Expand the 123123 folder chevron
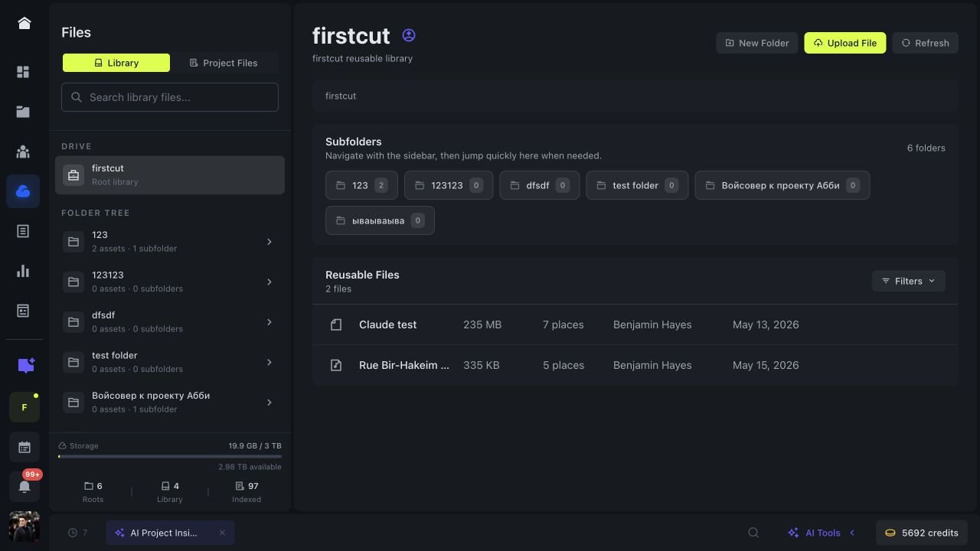980x551 pixels. click(269, 282)
